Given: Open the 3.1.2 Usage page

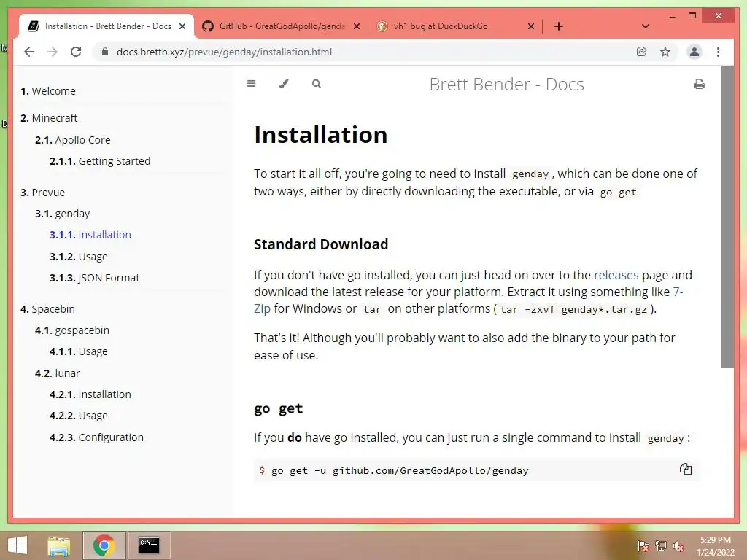Looking at the screenshot, I should [79, 257].
